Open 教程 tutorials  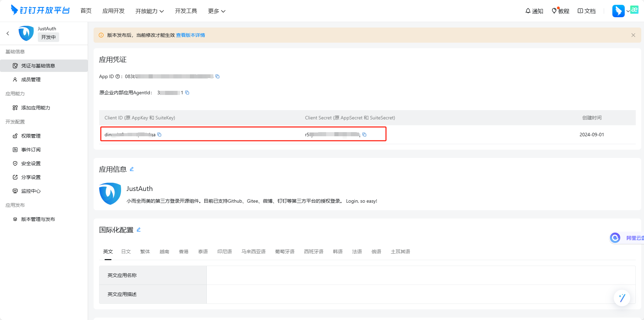[560, 11]
